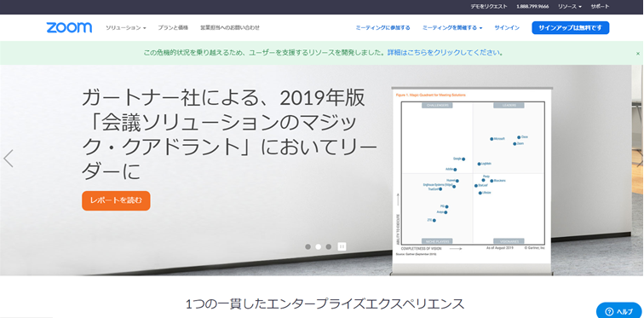This screenshot has height=318, width=644.
Task: Click デモをリクエスト in top bar
Action: [489, 7]
